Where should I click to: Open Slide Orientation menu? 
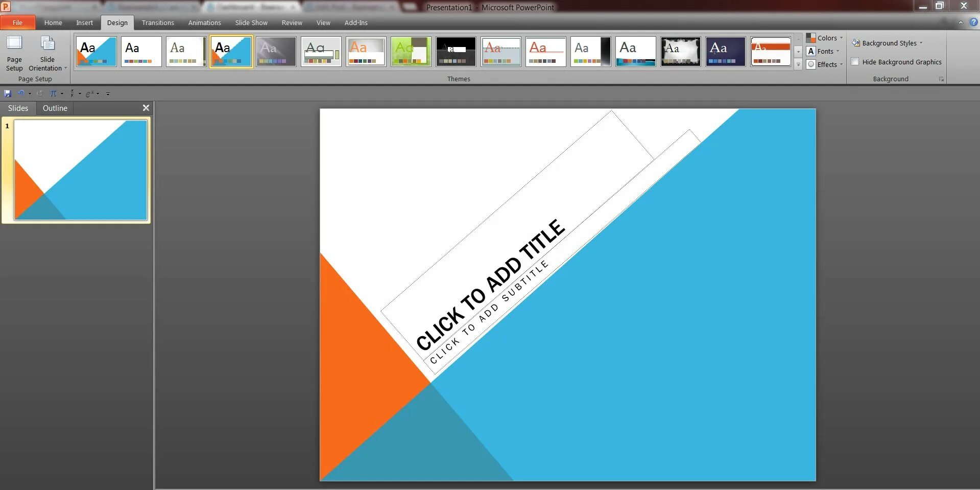(x=47, y=54)
